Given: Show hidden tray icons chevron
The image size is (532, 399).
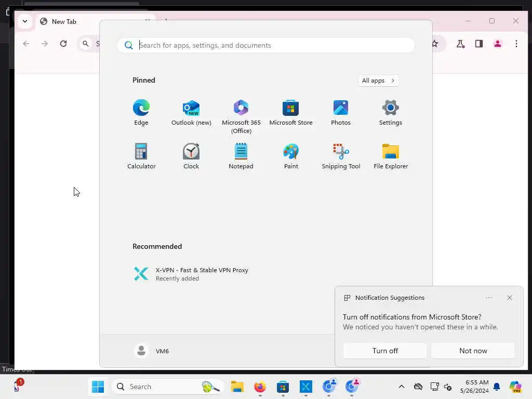Looking at the screenshot, I should 402,387.
